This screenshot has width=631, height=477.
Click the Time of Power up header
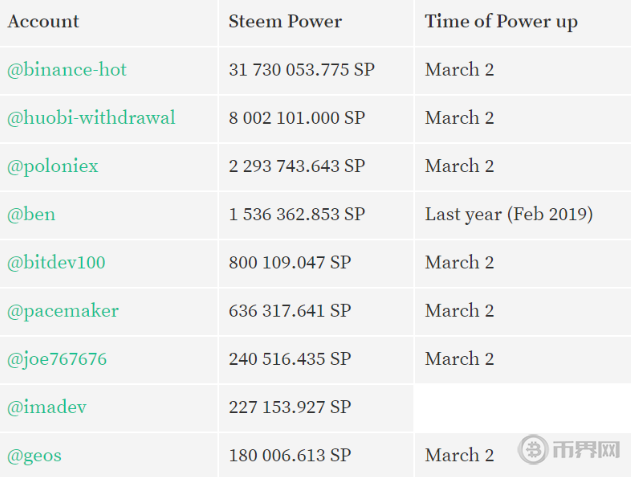pos(501,21)
